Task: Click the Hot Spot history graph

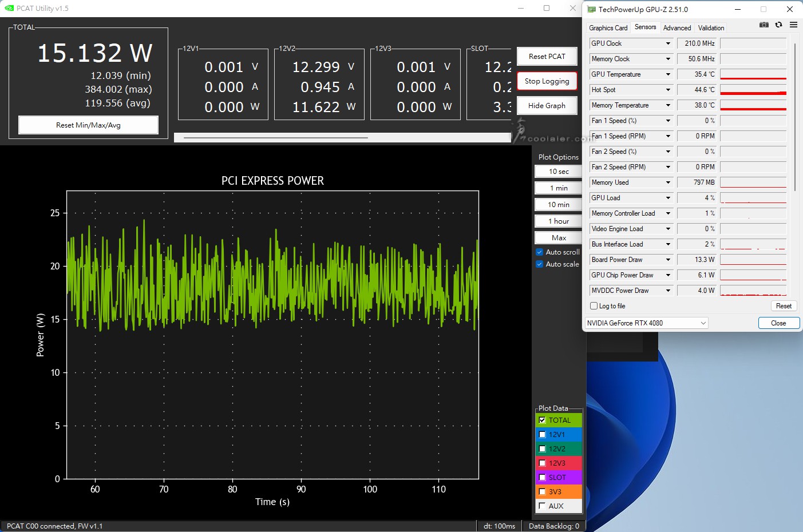Action: click(753, 90)
